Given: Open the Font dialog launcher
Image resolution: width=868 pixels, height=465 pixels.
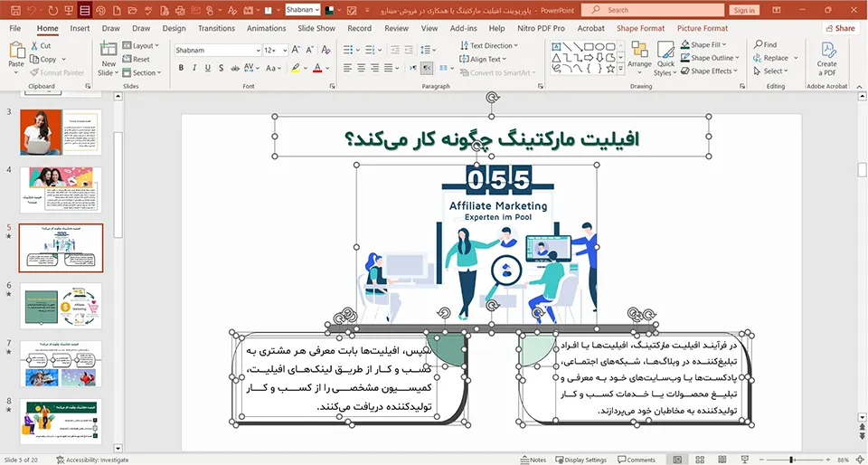Looking at the screenshot, I should (332, 86).
